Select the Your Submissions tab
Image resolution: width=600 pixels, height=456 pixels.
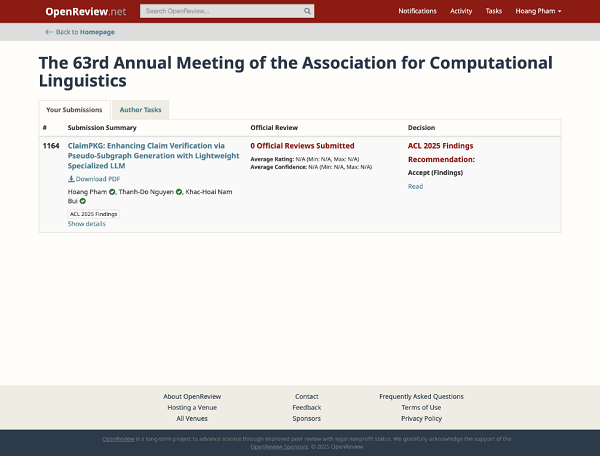(x=74, y=109)
